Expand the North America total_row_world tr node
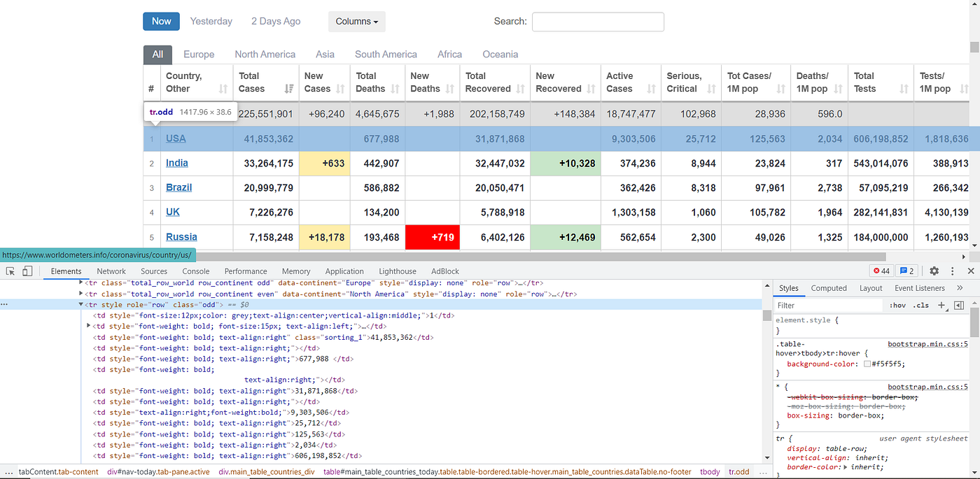The height and width of the screenshot is (479, 980). [81, 294]
